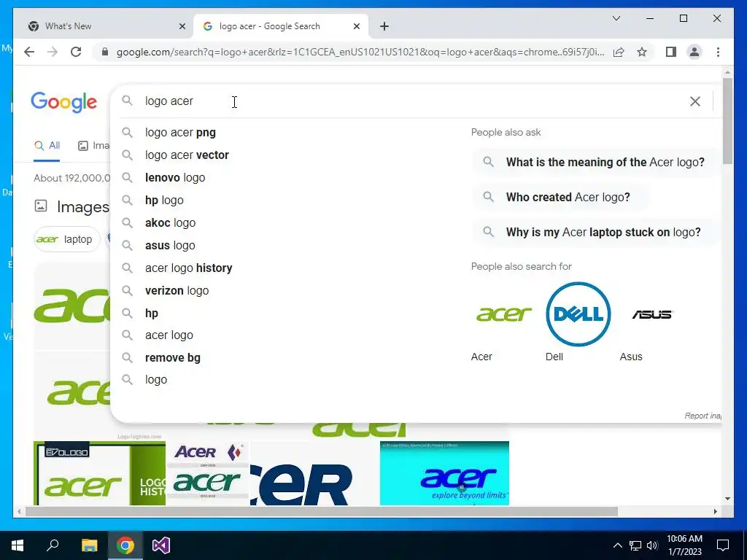
Task: Close the logo acer Google Search tab
Action: 356,26
